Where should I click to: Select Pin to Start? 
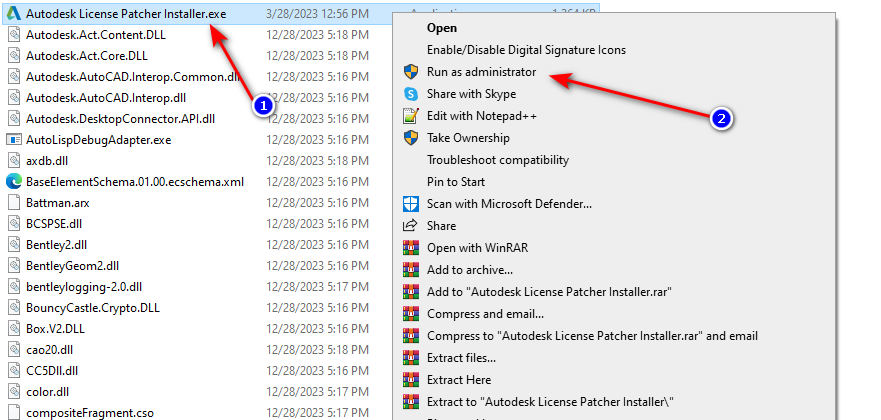click(456, 182)
